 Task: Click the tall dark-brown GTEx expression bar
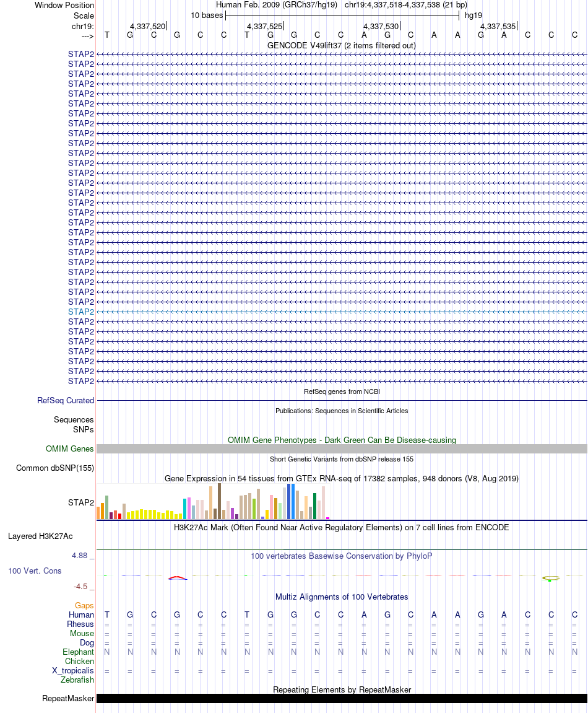[220, 501]
